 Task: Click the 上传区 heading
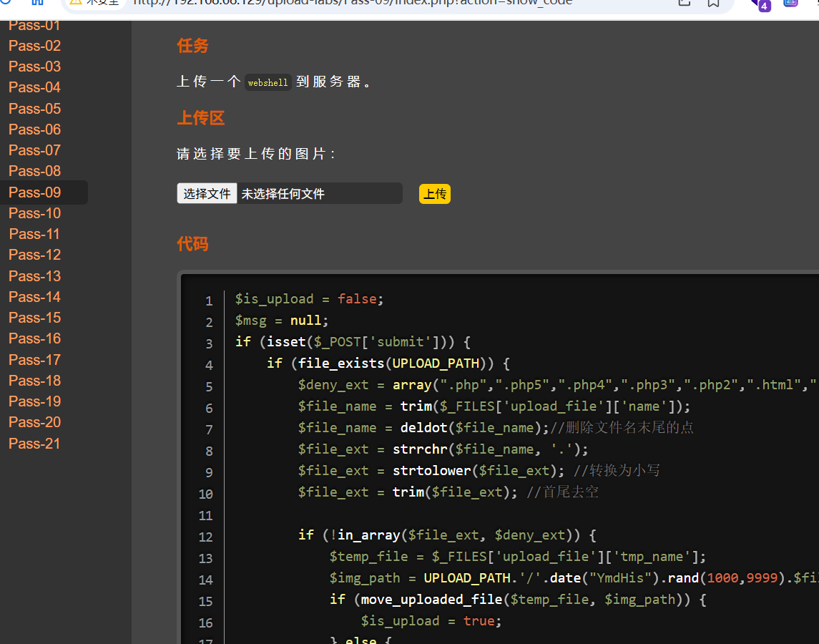200,118
